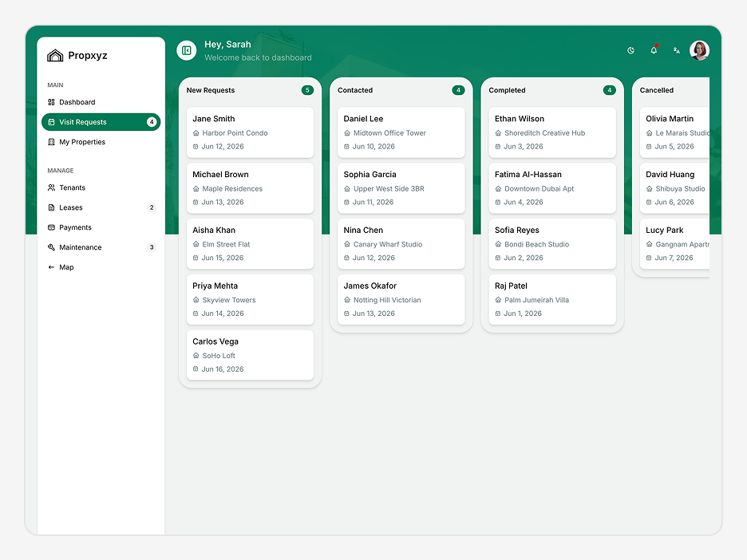Click home icon beside Shibuya Studio
The image size is (747, 560).
click(x=649, y=188)
